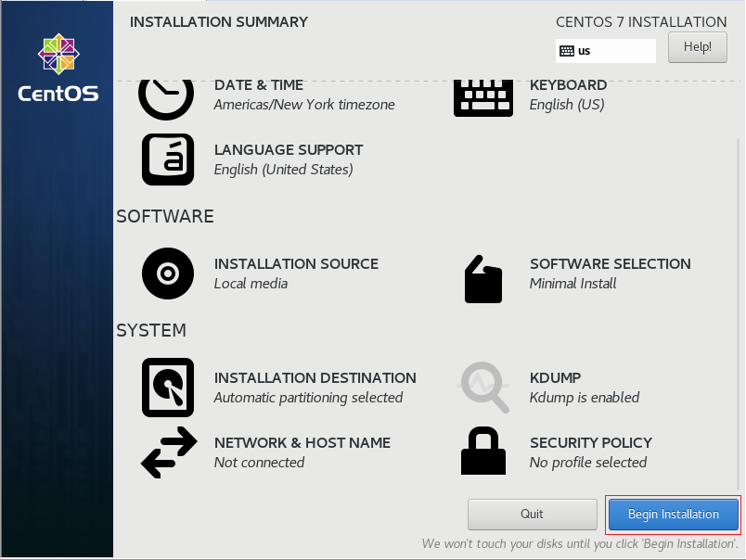Open the KDUMP heading

click(x=555, y=378)
